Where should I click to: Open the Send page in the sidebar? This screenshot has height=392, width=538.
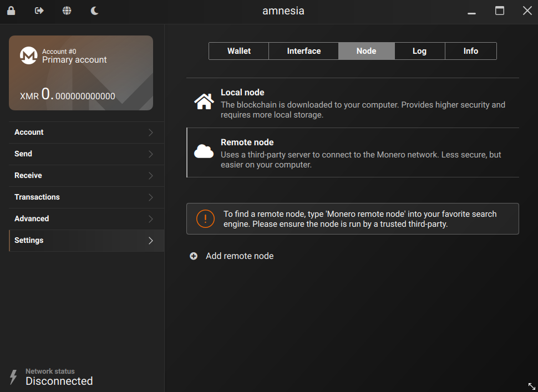pyautogui.click(x=87, y=154)
